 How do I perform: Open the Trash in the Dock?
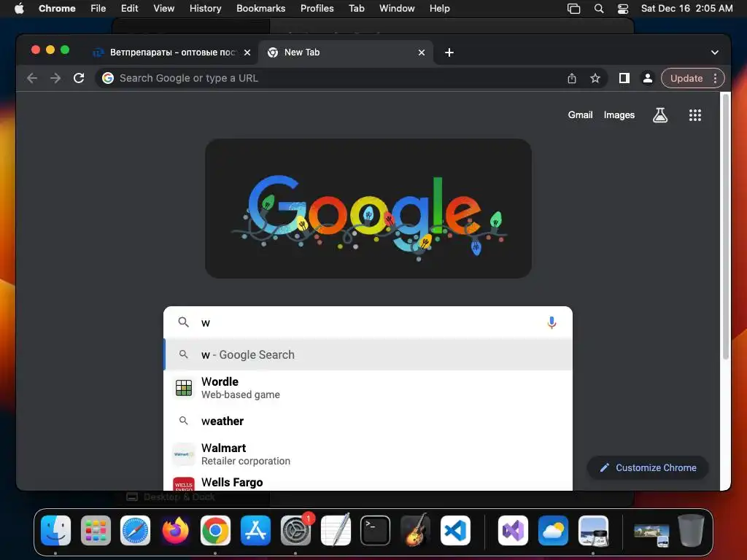click(691, 530)
